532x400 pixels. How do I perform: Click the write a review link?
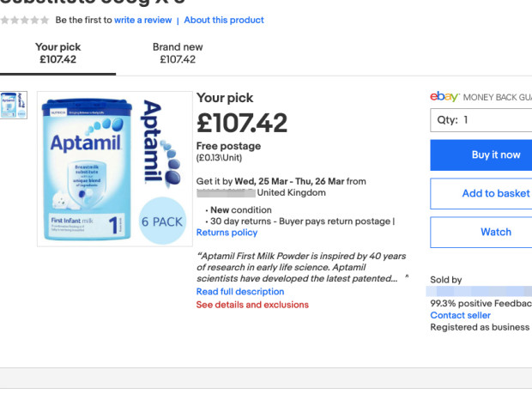[142, 20]
